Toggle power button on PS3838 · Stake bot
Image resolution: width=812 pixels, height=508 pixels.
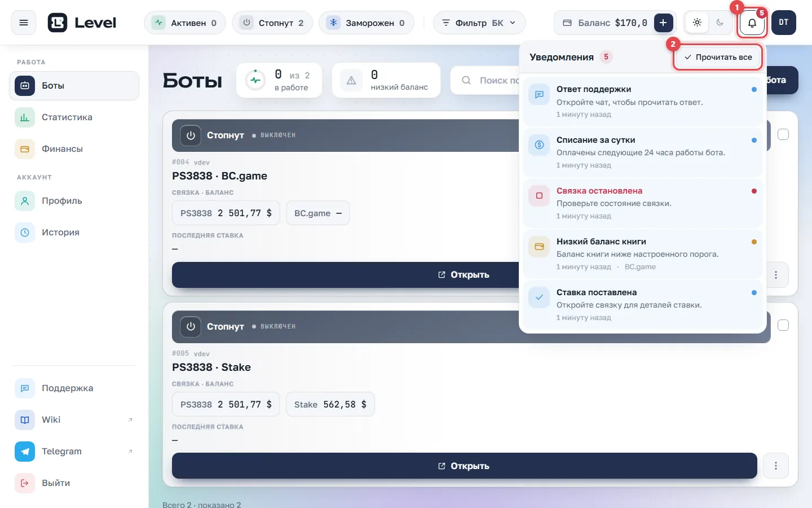(x=191, y=327)
